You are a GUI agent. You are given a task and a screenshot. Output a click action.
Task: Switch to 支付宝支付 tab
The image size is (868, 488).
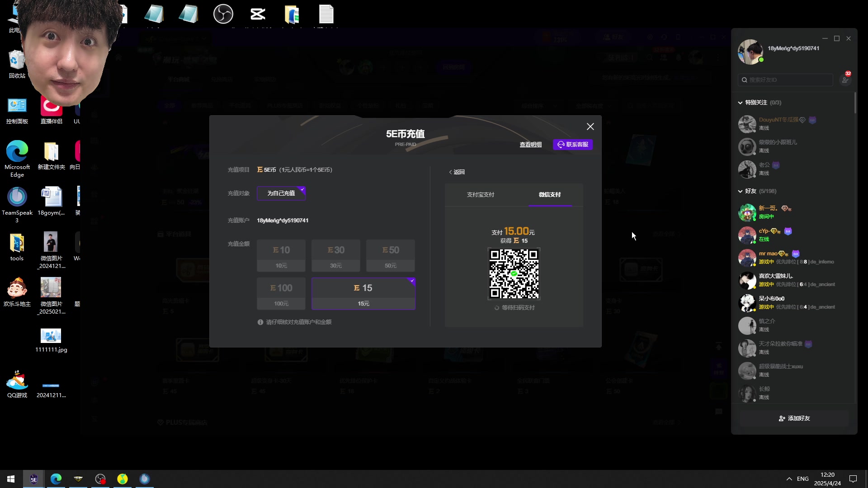tap(480, 195)
